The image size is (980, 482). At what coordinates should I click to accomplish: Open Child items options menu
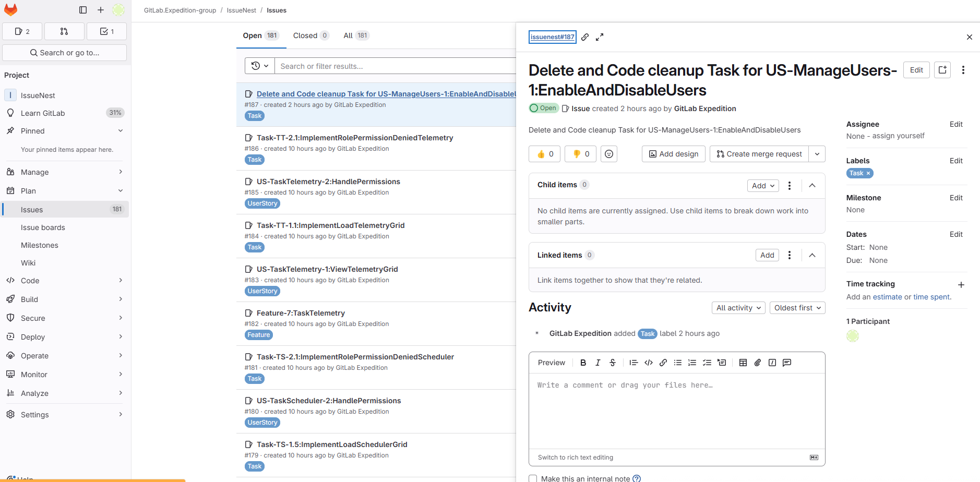790,186
